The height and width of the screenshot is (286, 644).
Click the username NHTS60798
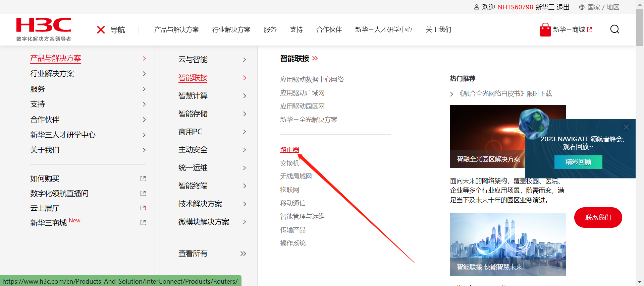515,7
